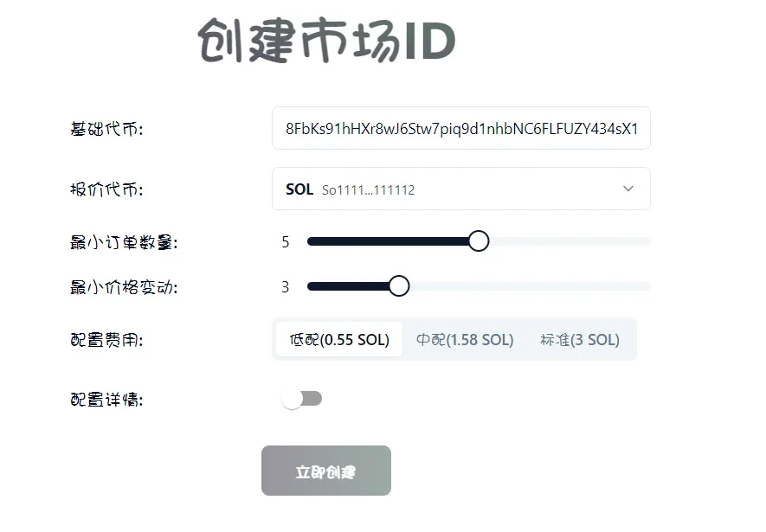Image resolution: width=766 pixels, height=532 pixels.
Task: Click the value 5 next to the order slider
Action: pyautogui.click(x=286, y=242)
